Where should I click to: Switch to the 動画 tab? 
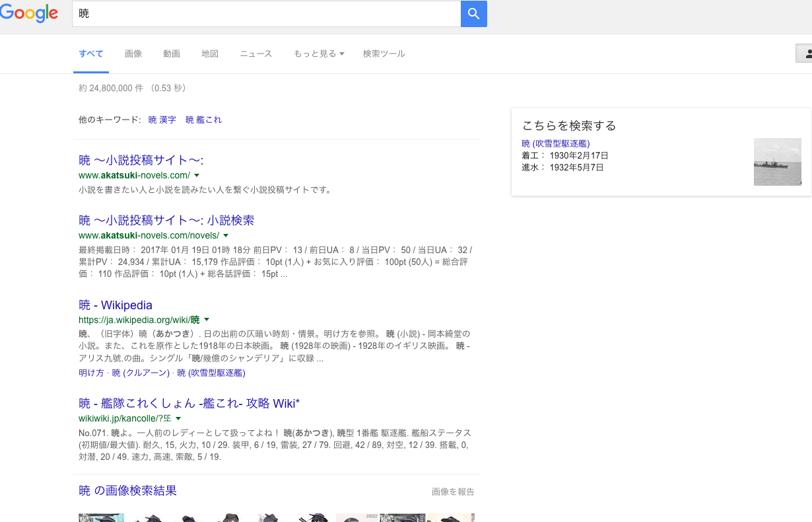coord(172,54)
